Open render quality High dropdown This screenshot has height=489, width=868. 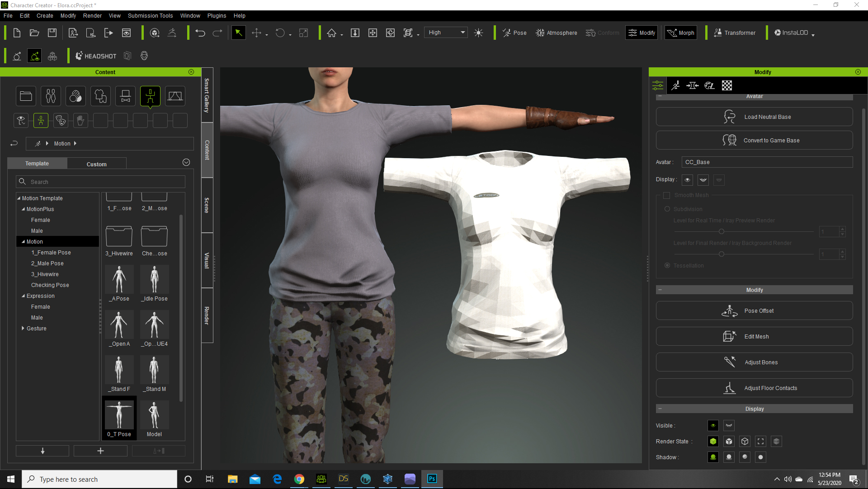[446, 33]
